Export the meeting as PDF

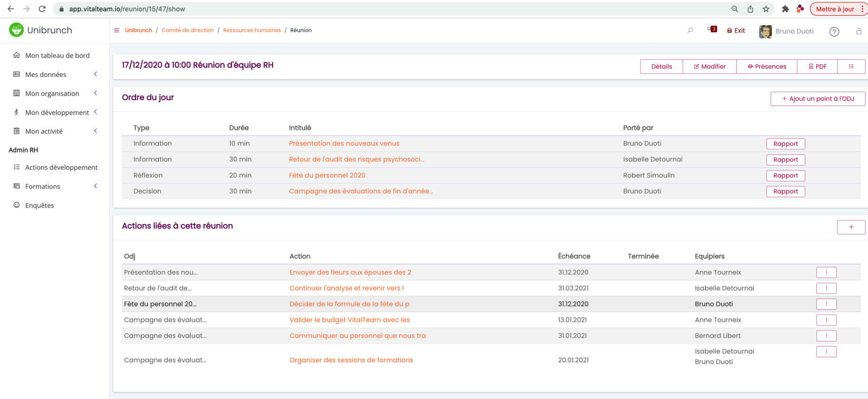point(817,67)
